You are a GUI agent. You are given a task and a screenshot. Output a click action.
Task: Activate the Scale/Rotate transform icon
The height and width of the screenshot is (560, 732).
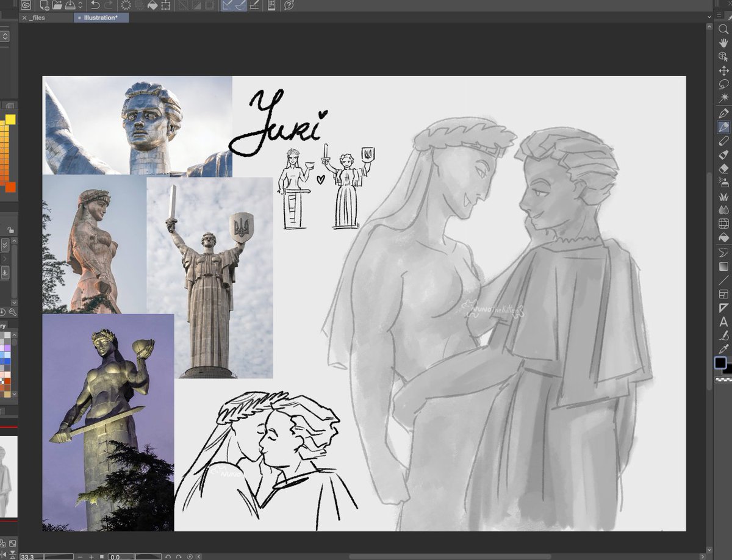pyautogui.click(x=165, y=5)
